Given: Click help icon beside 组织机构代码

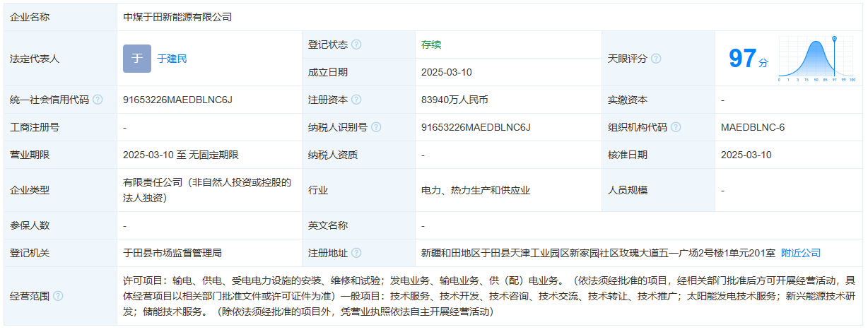Looking at the screenshot, I should (676, 127).
